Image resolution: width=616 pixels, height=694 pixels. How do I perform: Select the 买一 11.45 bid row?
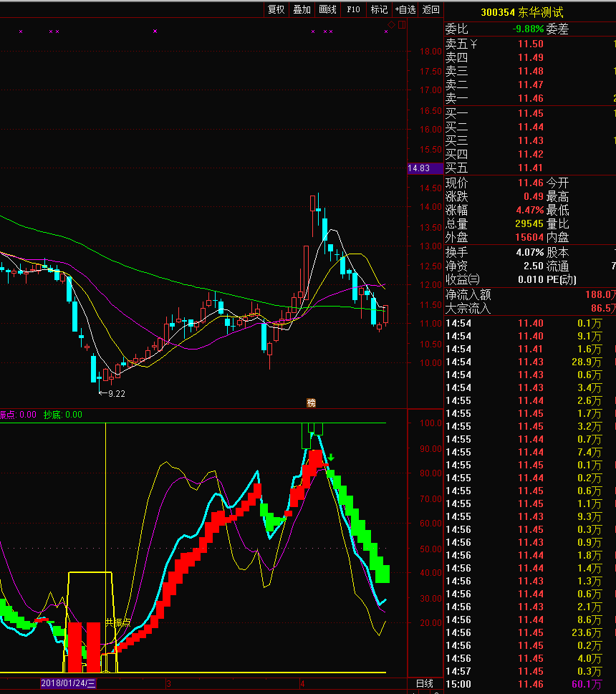click(x=530, y=113)
